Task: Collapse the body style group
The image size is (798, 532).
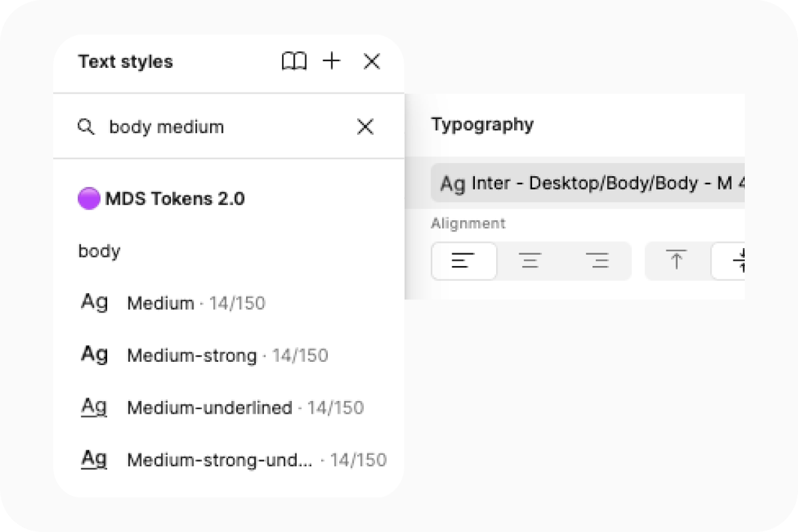Action: tap(98, 251)
